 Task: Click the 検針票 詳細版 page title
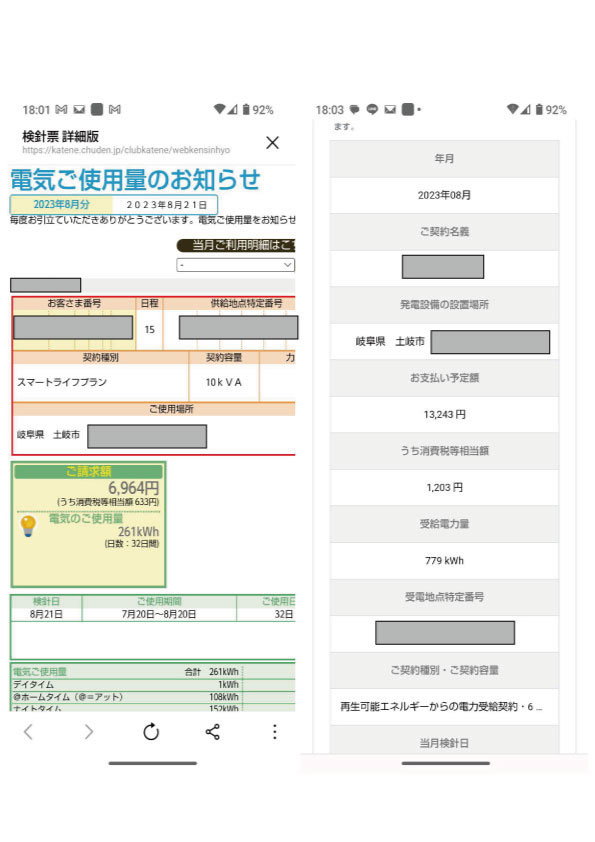[60, 136]
